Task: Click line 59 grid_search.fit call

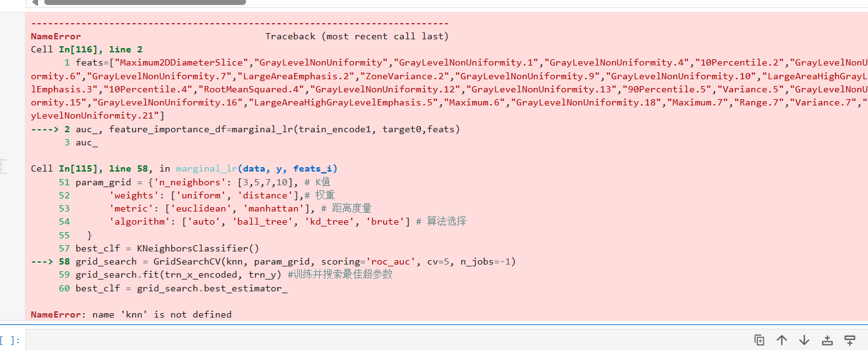Action: coord(234,275)
